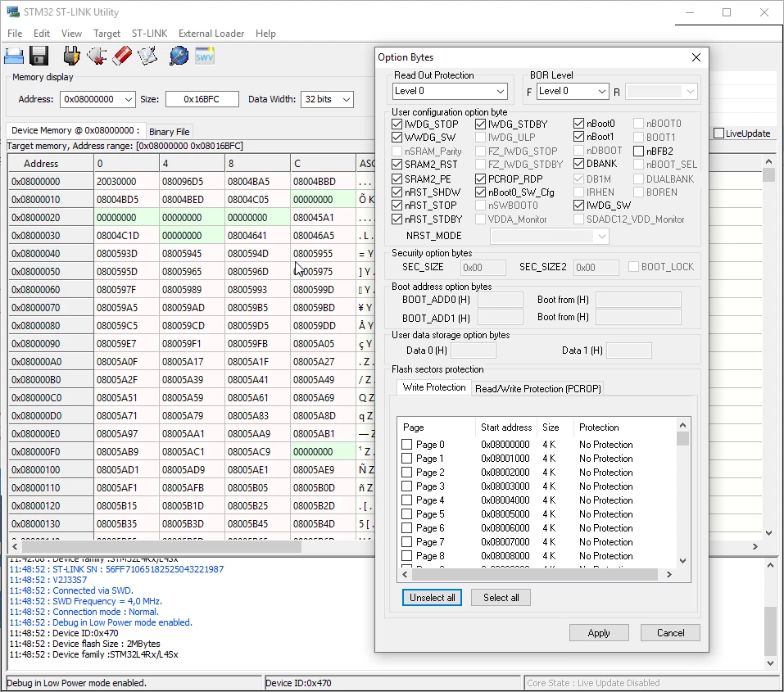Open the View menu

coord(71,34)
